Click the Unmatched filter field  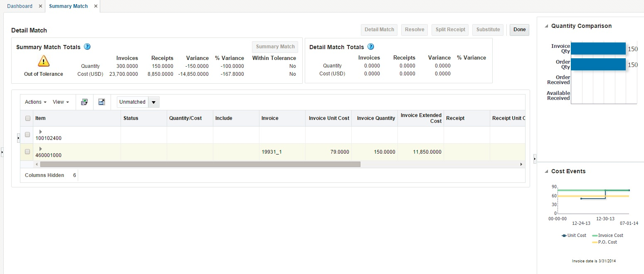click(x=132, y=102)
